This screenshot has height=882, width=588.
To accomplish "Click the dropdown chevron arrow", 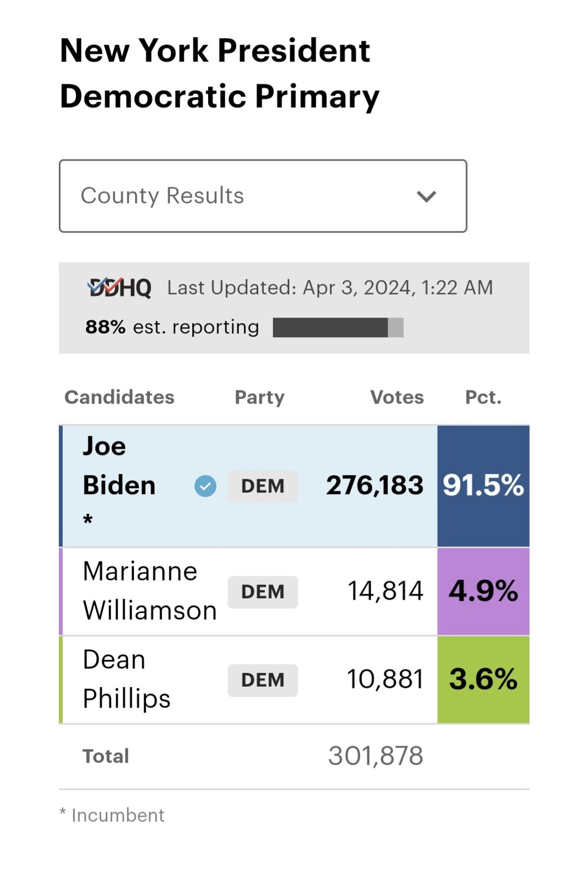I will coord(426,196).
